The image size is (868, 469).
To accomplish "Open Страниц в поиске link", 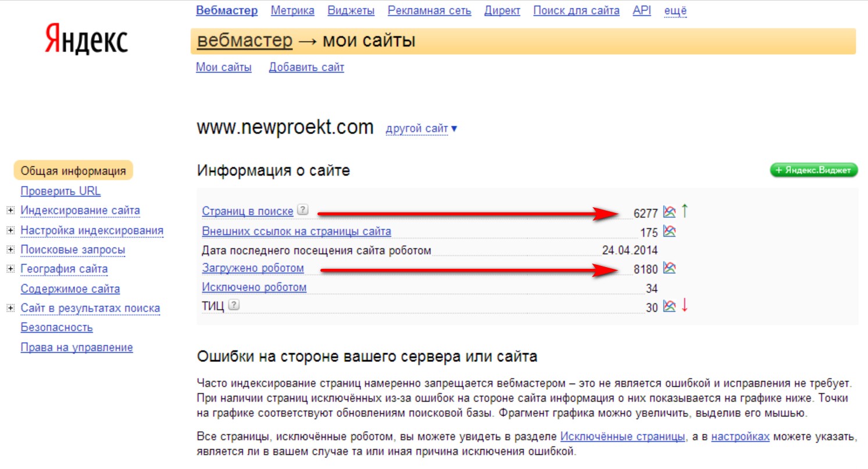I will click(248, 212).
